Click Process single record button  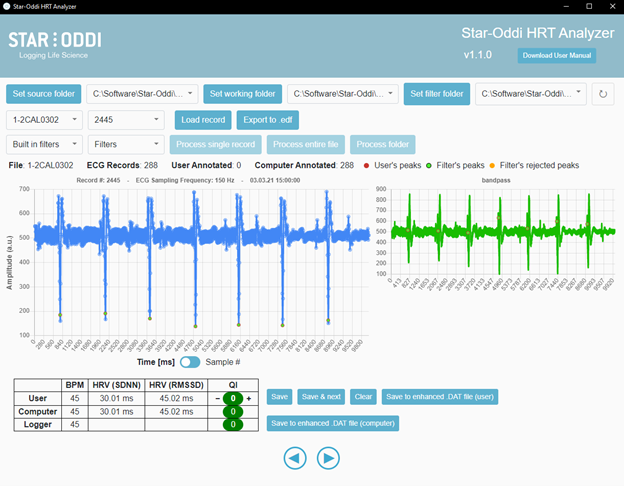coord(216,144)
